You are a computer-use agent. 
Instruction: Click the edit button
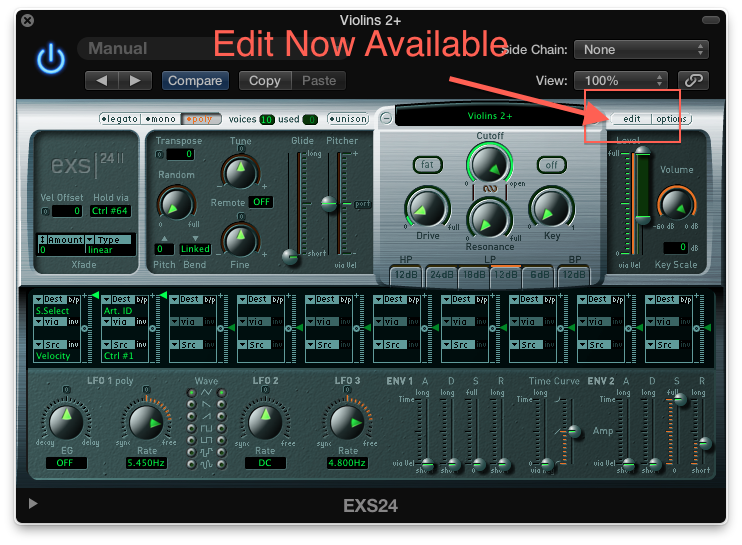pos(632,119)
